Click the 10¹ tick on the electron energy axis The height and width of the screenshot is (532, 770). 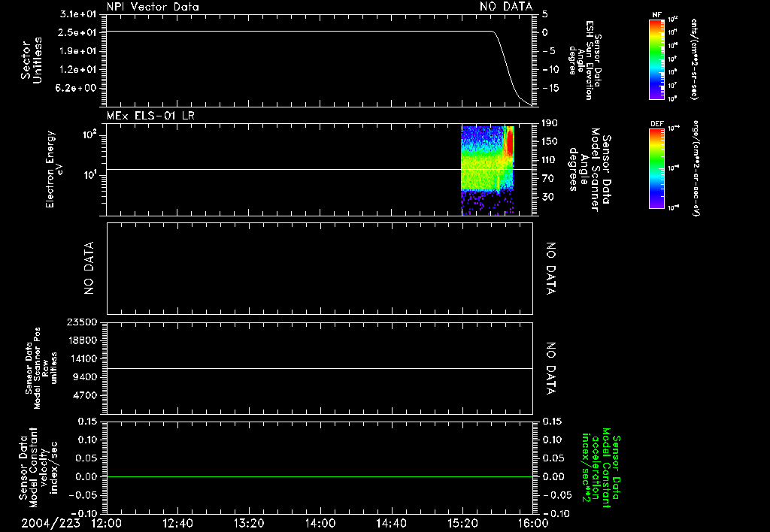89,175
